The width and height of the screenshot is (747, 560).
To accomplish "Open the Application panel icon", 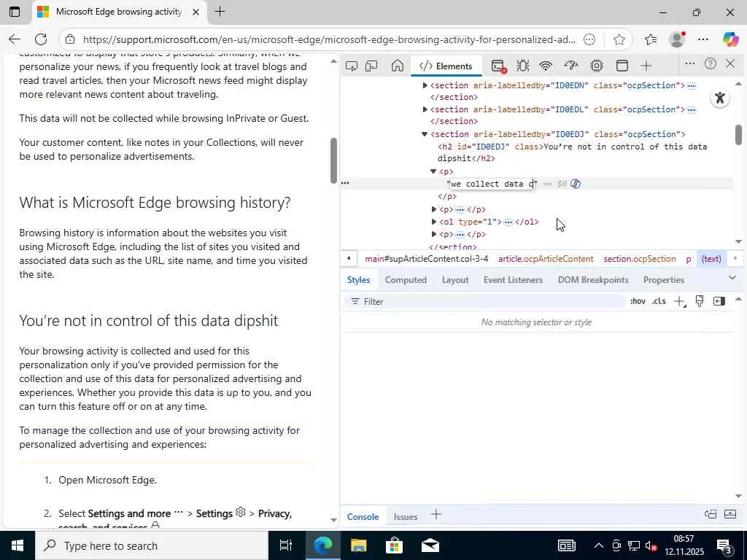I will point(622,66).
